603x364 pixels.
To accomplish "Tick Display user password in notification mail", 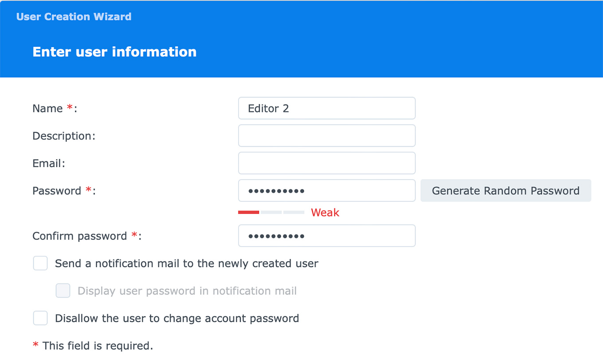I will point(63,291).
